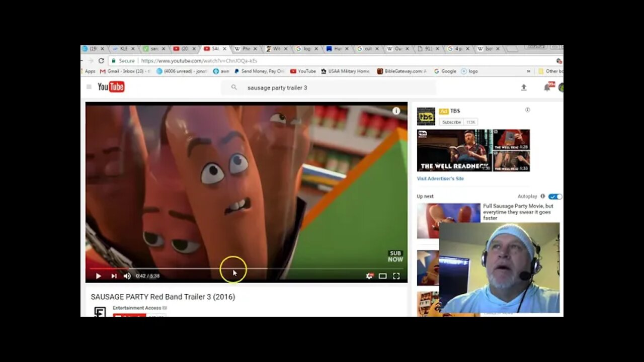Open the player settings gear
Screen dimensions: 644x362
[370, 276]
